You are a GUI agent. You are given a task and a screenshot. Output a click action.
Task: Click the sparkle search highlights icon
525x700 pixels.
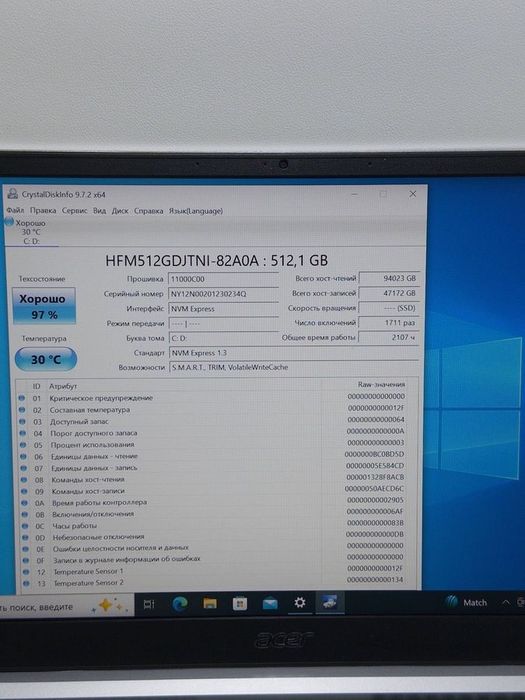(108, 606)
